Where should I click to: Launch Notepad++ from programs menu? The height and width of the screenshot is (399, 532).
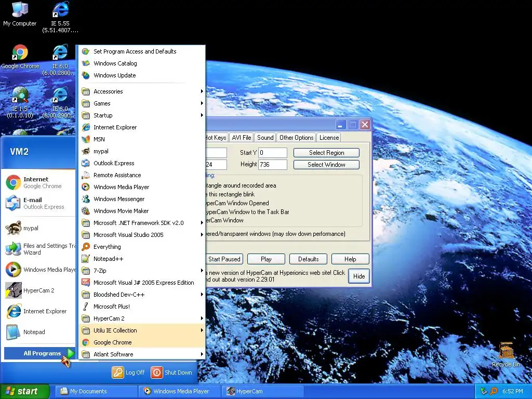(x=142, y=259)
